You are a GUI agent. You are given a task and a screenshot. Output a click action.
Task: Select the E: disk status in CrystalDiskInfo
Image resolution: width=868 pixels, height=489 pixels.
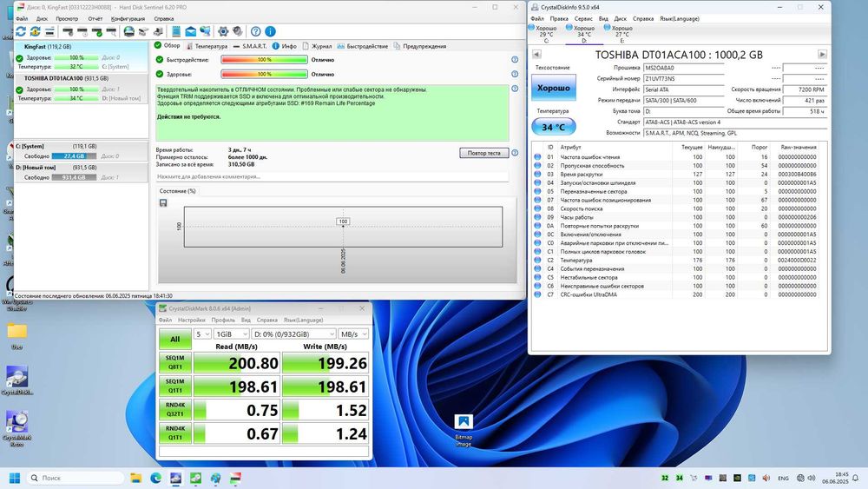click(621, 34)
